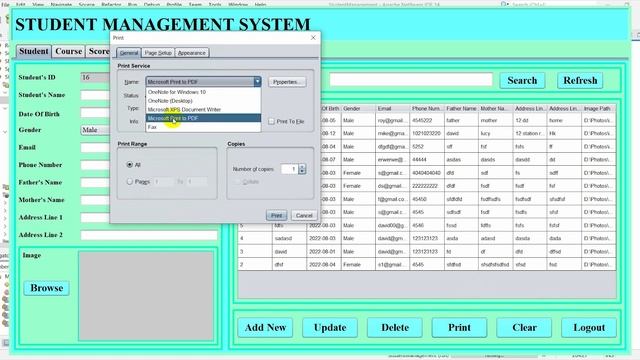Image resolution: width=640 pixels, height=360 pixels.
Task: Select the erwerwe@ email cell
Action: coord(392,160)
